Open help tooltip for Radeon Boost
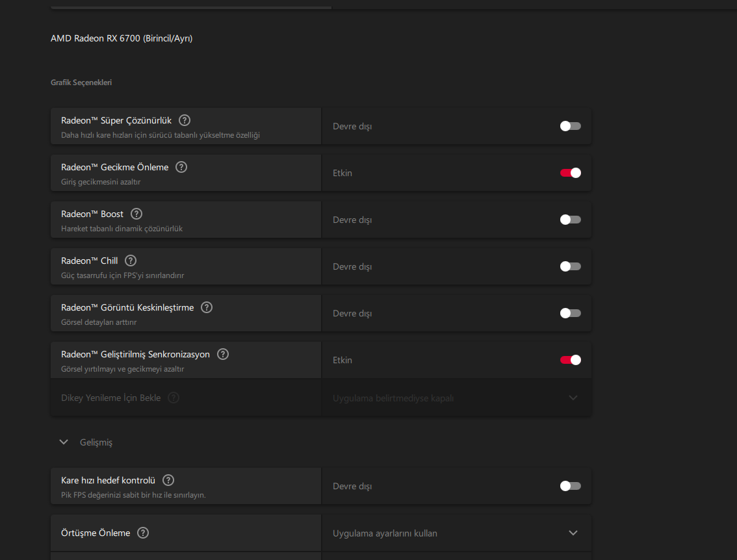 136,214
